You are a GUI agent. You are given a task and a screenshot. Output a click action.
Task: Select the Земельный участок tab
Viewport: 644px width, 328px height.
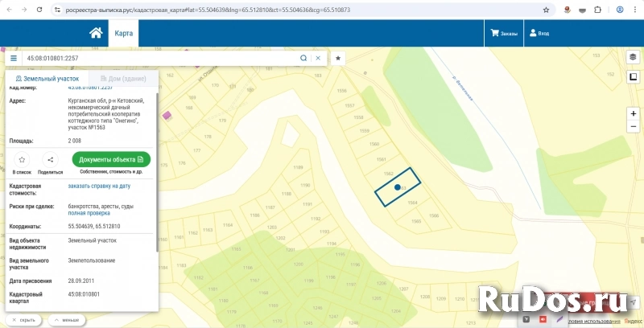coord(47,79)
